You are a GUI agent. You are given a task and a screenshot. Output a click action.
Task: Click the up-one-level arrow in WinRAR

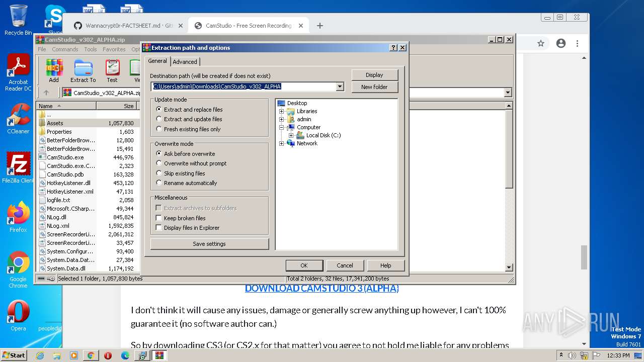coord(46,93)
